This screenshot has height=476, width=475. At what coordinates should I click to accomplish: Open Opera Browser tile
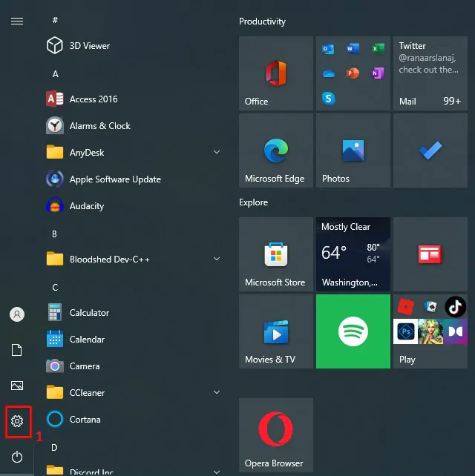[276, 435]
